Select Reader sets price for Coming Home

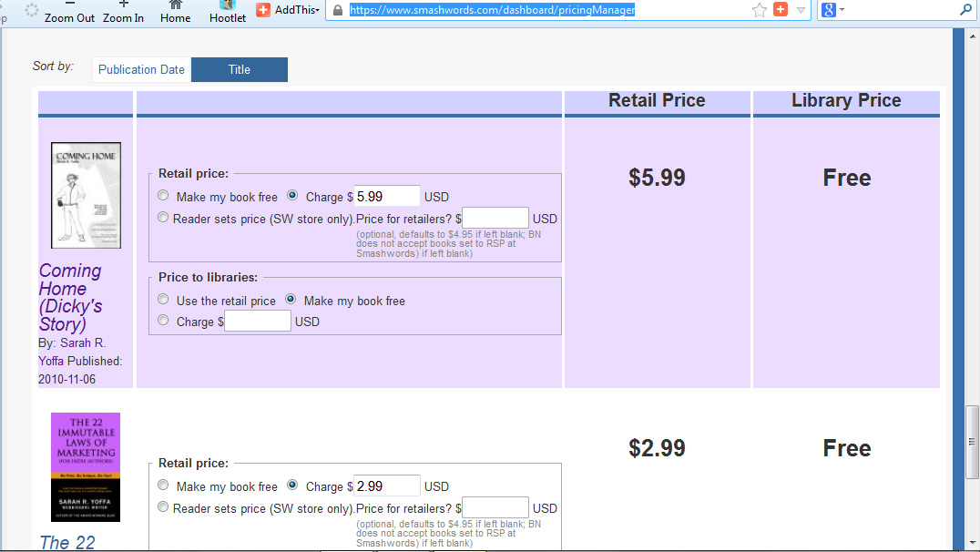[163, 218]
